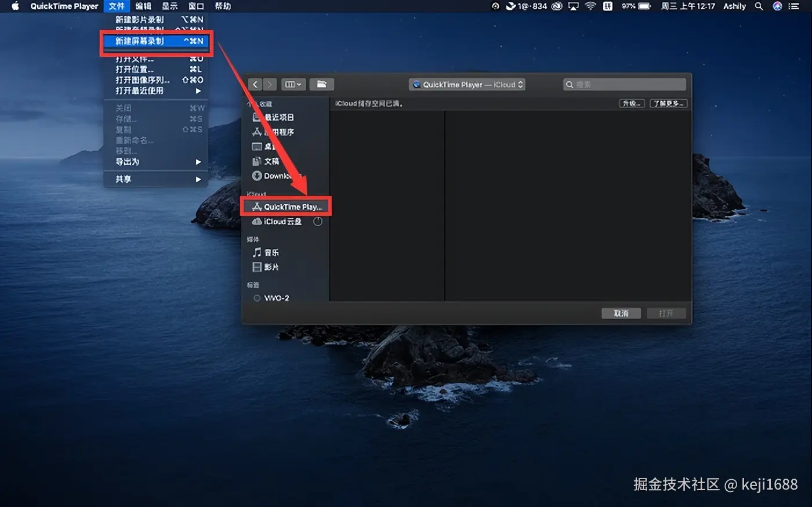Select iCloud云盘 in the sidebar
812x507 pixels.
[x=277, y=222]
